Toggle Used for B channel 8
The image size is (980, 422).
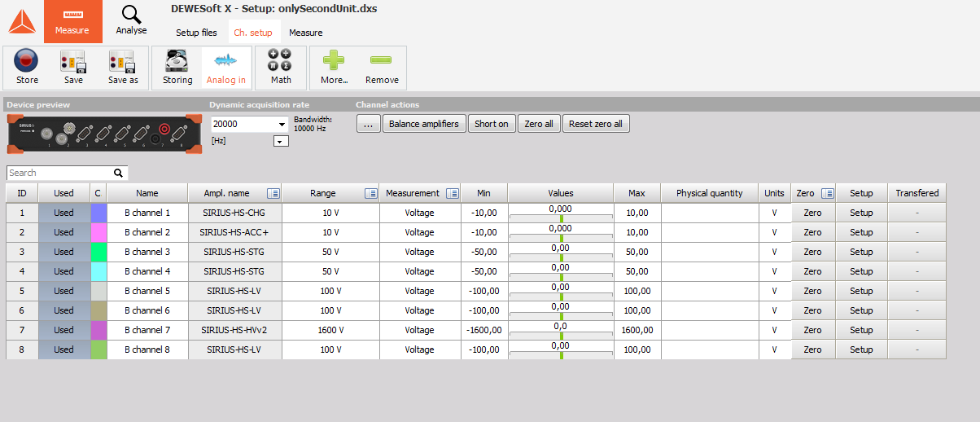pos(63,349)
